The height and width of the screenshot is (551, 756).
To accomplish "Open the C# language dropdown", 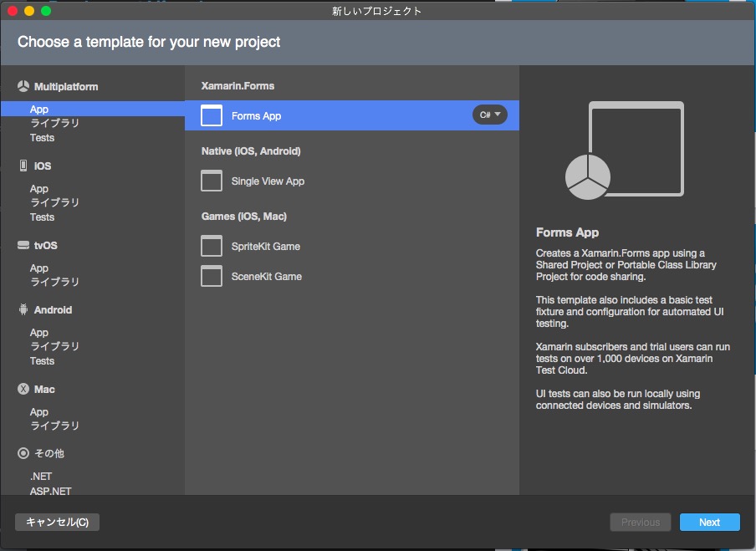I will [490, 115].
